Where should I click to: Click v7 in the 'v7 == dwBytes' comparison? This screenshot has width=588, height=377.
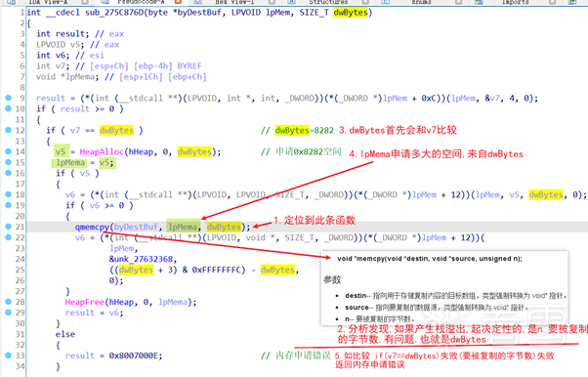(75, 130)
